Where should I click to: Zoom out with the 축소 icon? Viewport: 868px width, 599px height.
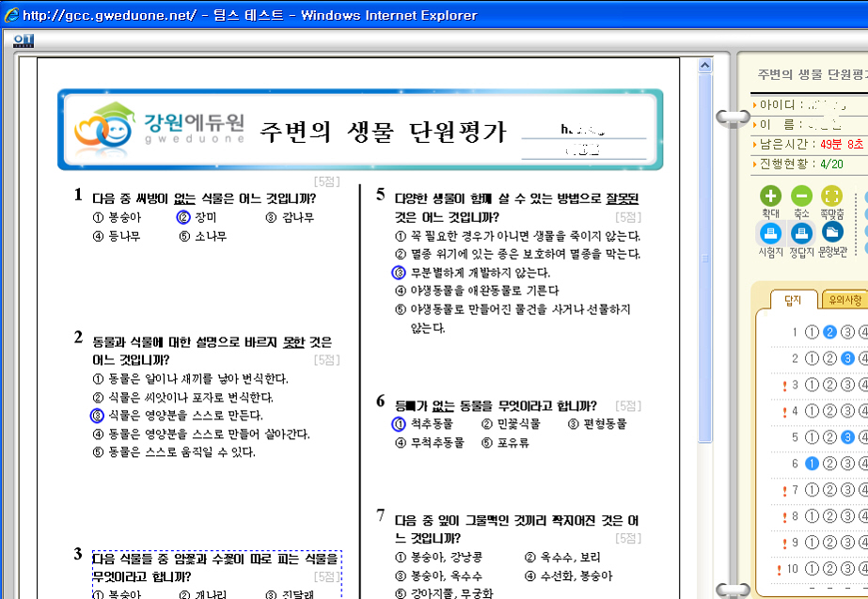(x=801, y=196)
